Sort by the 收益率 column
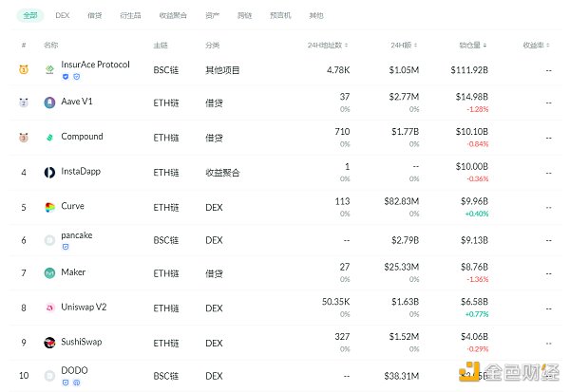This screenshot has width=570, height=392. [538, 45]
